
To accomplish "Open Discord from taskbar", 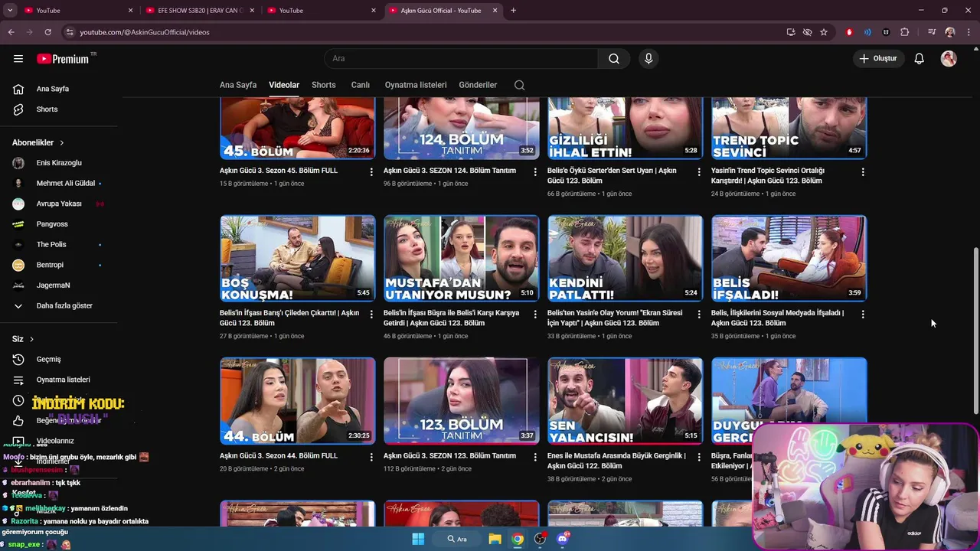I will click(x=563, y=539).
